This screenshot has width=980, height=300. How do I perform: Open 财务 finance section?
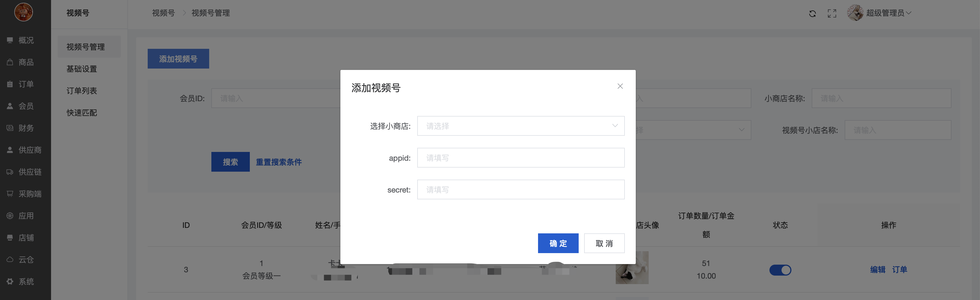26,128
